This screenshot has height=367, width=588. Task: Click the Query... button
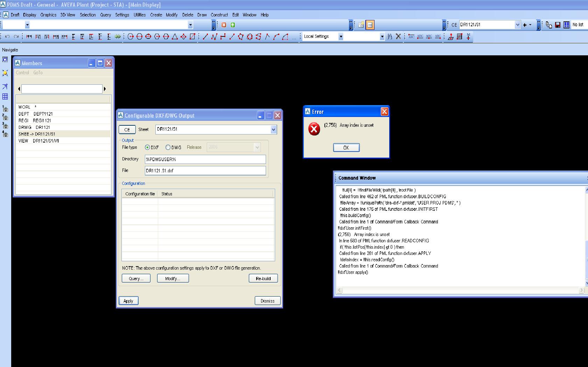pyautogui.click(x=136, y=278)
